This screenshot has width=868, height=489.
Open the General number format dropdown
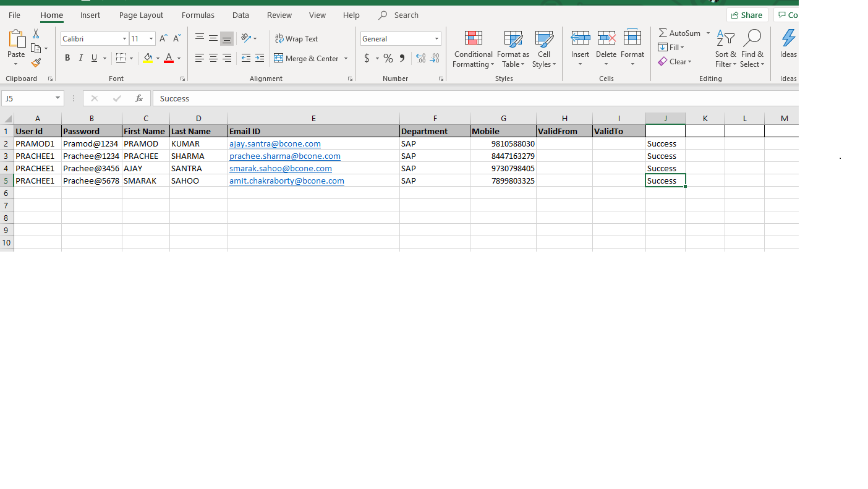tap(436, 38)
